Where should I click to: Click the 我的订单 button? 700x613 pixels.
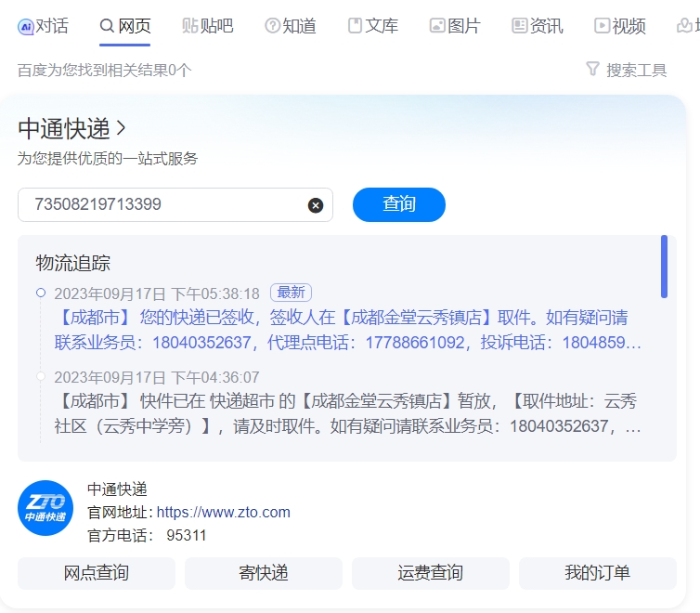click(x=598, y=573)
